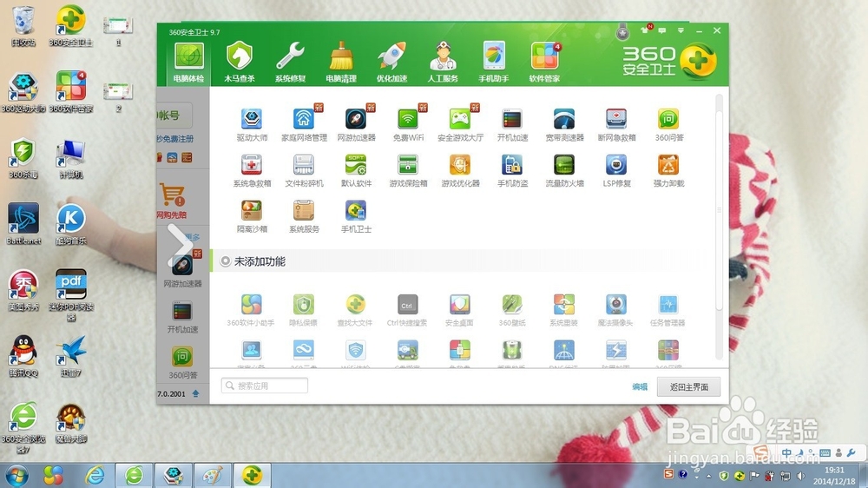868x488 pixels.
Task: Add the 查找大文件 tool
Action: (355, 311)
